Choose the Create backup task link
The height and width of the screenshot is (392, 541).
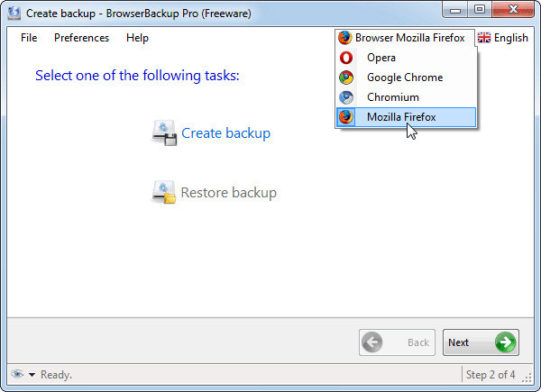(226, 133)
